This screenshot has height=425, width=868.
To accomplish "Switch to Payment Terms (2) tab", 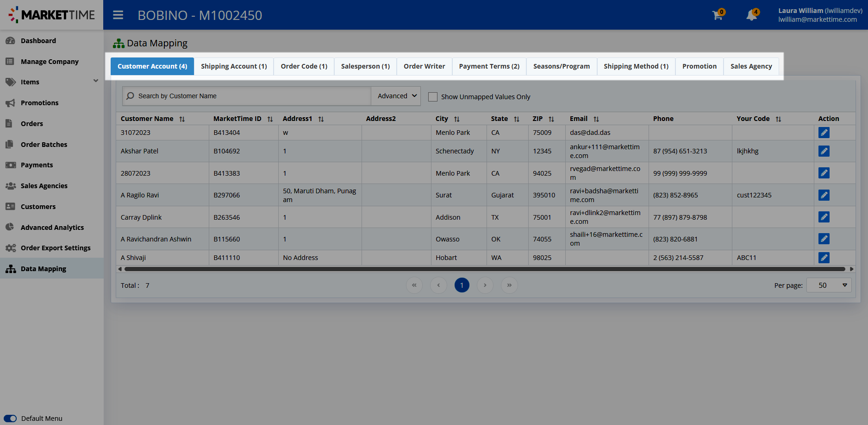I will click(x=489, y=66).
